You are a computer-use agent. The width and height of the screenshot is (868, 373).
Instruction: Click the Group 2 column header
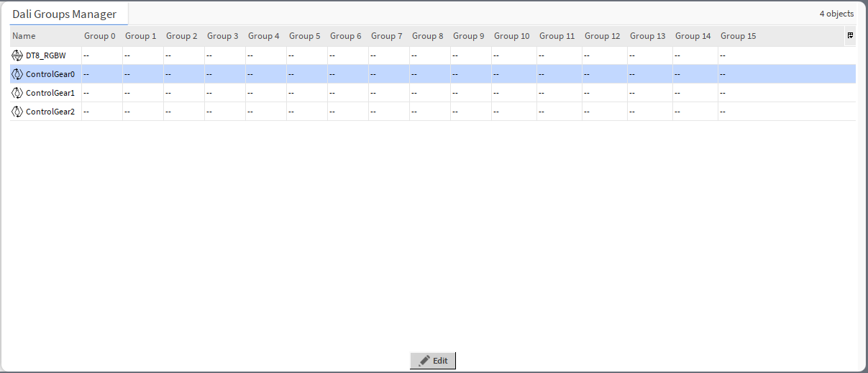point(184,36)
